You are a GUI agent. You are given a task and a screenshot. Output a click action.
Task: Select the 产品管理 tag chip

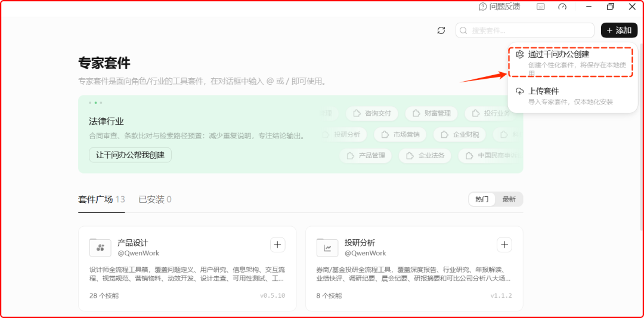tap(366, 156)
